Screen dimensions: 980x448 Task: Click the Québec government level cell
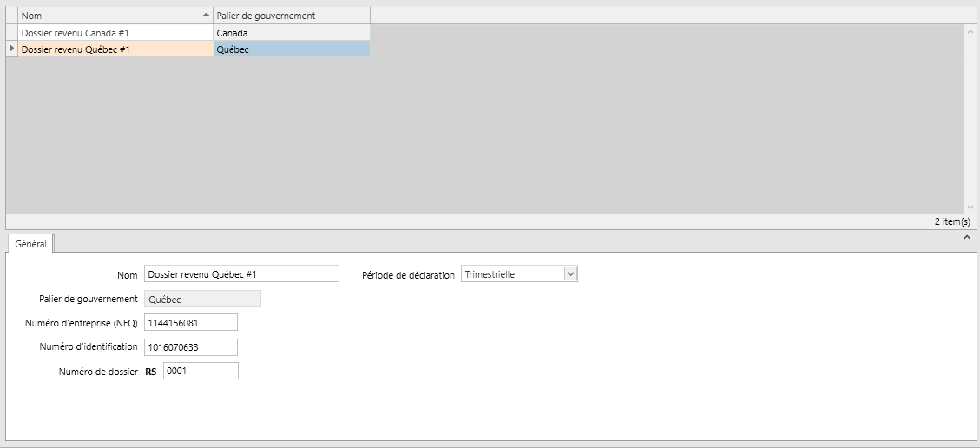(x=292, y=49)
